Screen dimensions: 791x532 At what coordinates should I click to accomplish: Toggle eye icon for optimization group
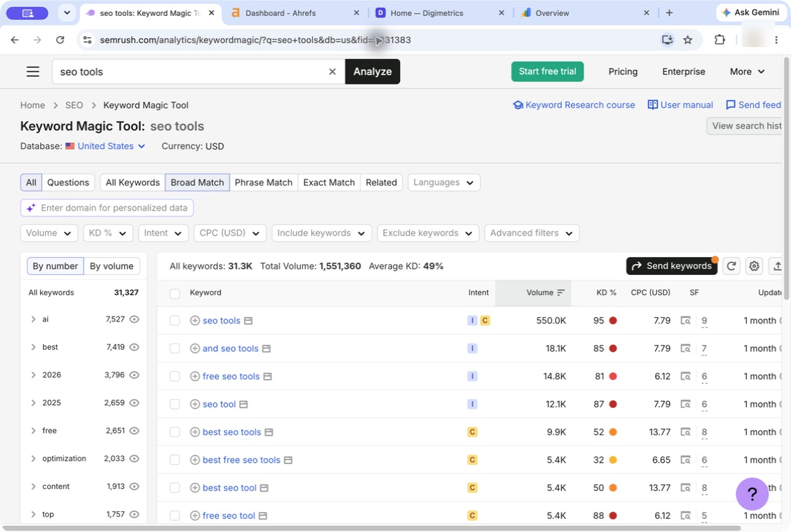click(134, 459)
